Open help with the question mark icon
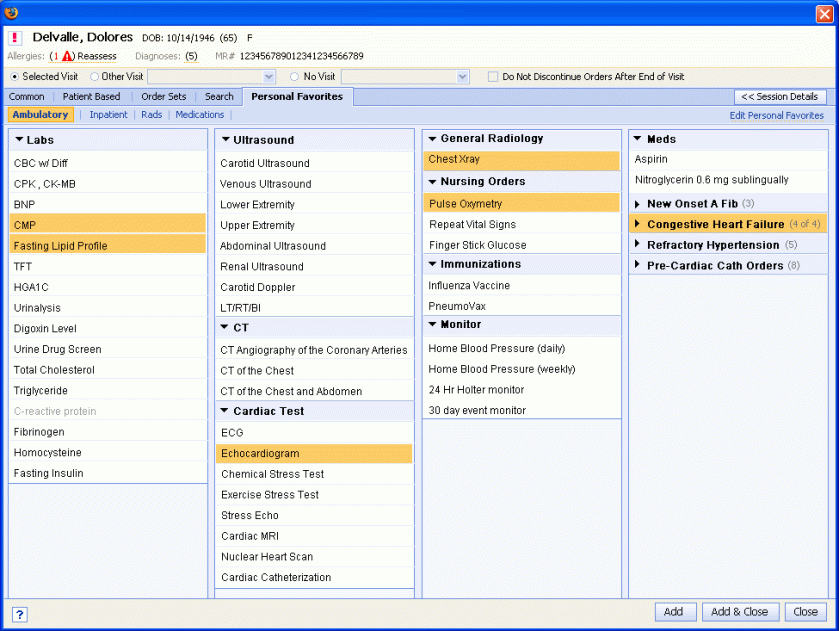The image size is (839, 631). (19, 614)
